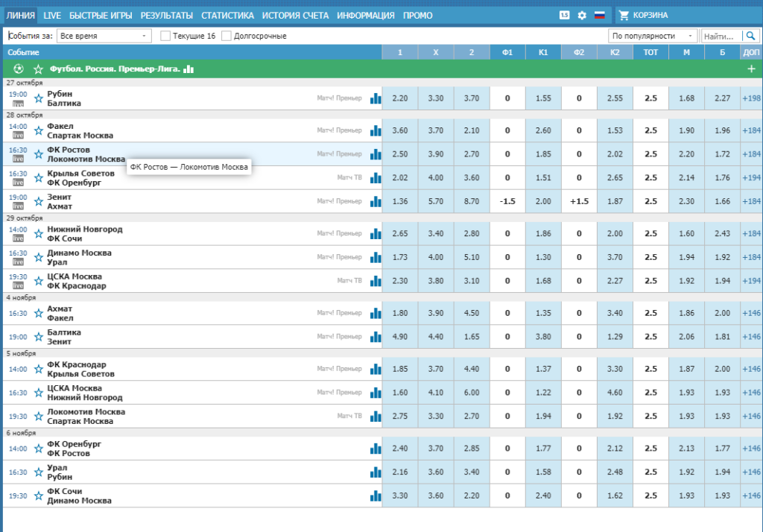Add Зенит – Ахмат match to favorites star
This screenshot has height=532, width=763.
tap(39, 201)
